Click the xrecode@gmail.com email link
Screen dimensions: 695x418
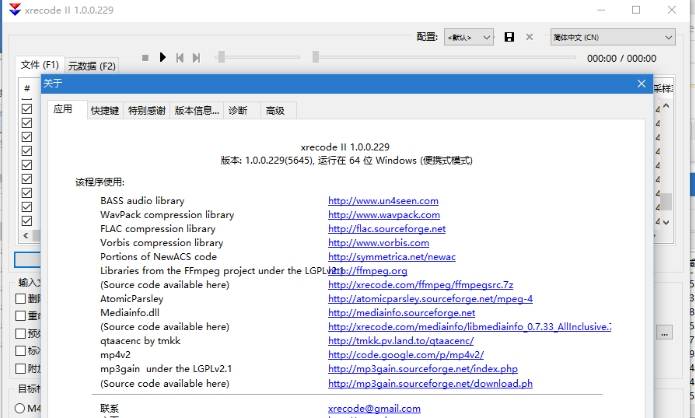coord(374,409)
